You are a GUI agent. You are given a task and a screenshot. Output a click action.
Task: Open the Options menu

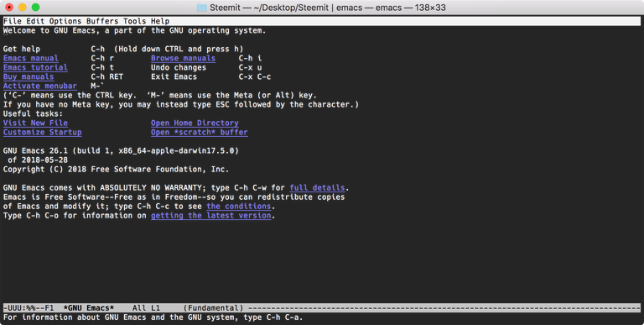click(x=65, y=21)
